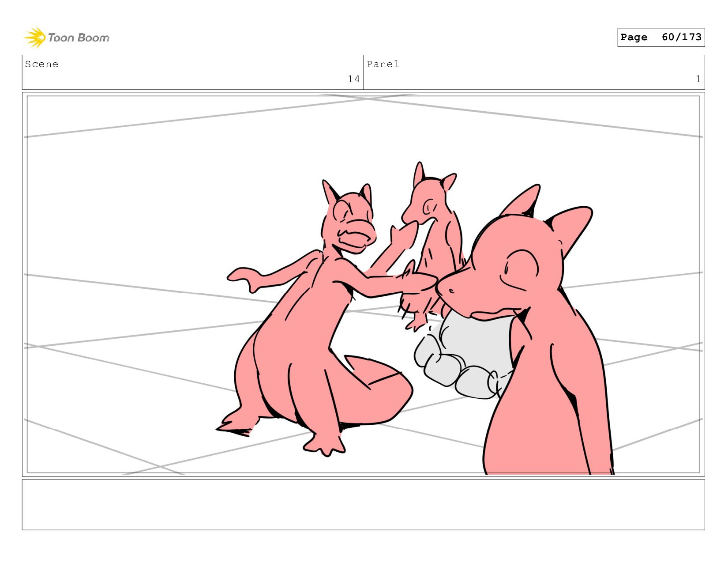Image resolution: width=728 pixels, height=563 pixels.
Task: Click the empty notes box below the drawing
Action: coord(364,505)
